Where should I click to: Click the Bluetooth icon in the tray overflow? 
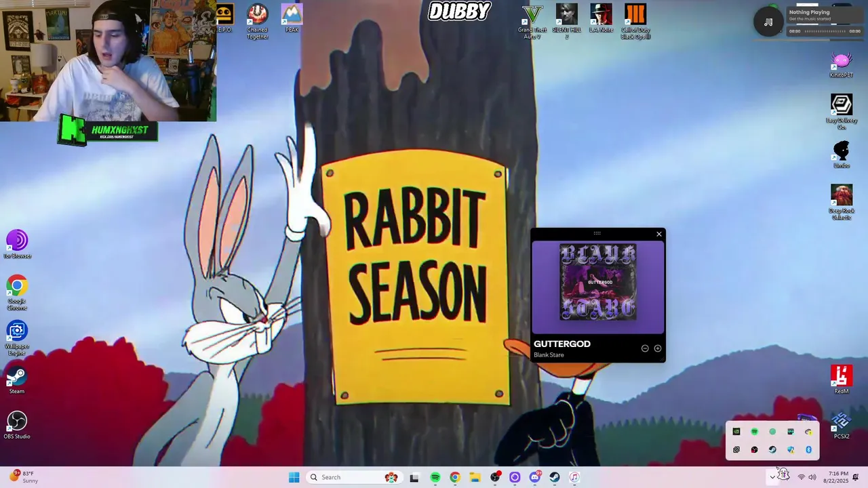(x=808, y=450)
